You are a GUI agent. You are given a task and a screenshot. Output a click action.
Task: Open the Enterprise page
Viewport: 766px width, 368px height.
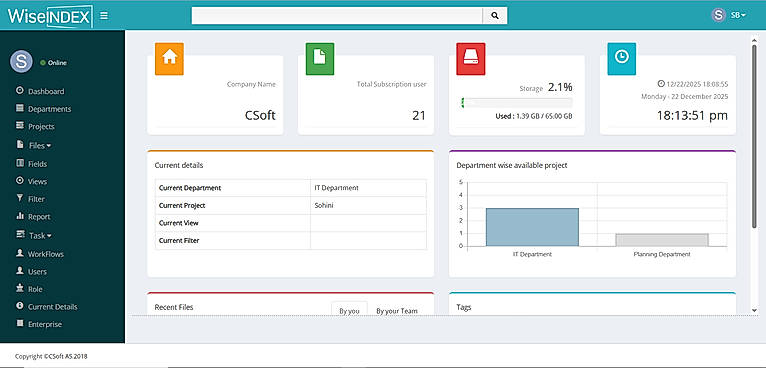click(x=45, y=324)
